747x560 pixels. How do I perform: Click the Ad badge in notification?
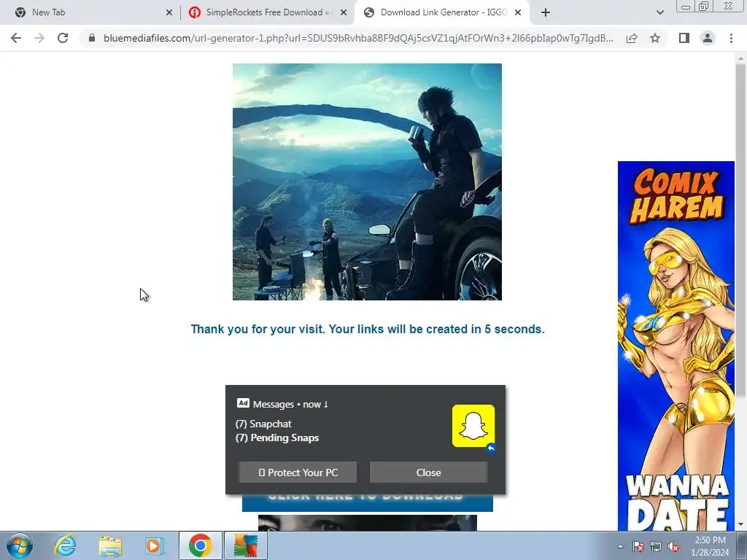pos(243,403)
